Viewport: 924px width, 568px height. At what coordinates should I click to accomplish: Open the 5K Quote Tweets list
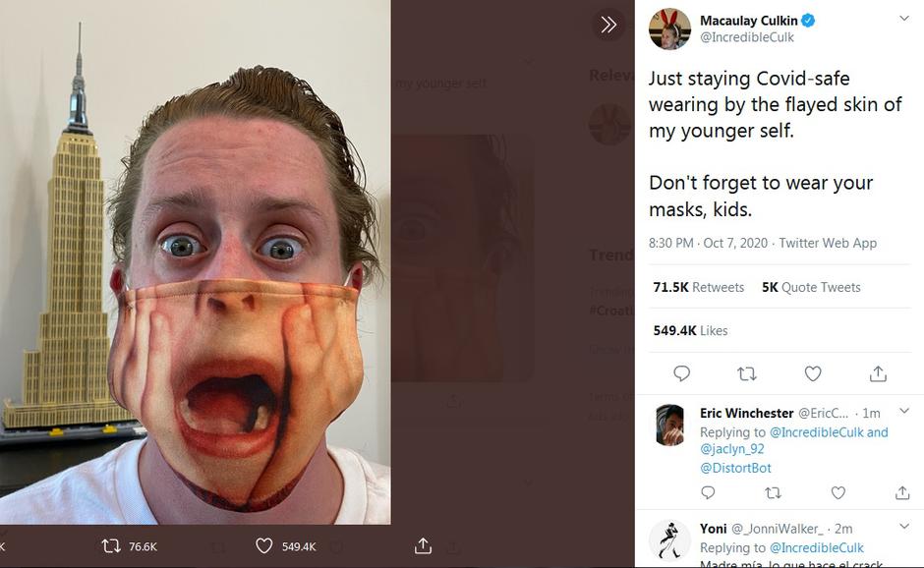[811, 287]
